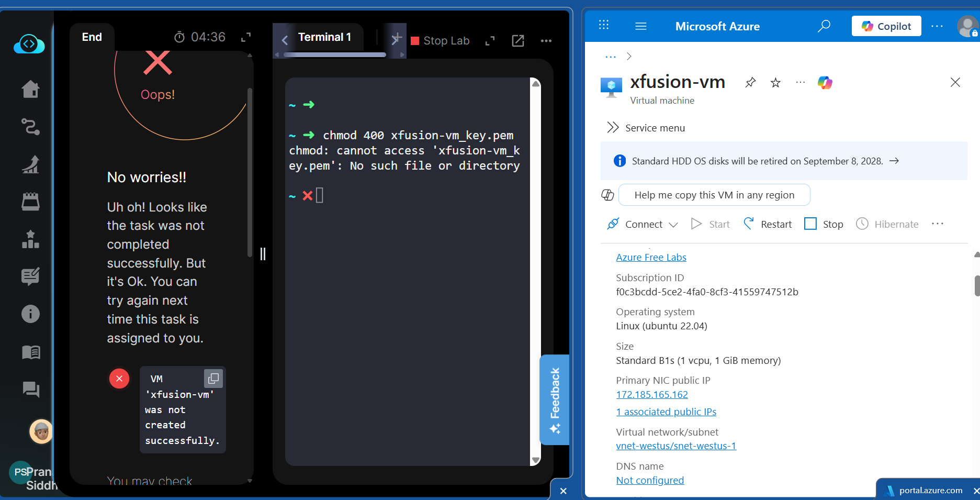Select the Terminal 1 tab

click(324, 37)
